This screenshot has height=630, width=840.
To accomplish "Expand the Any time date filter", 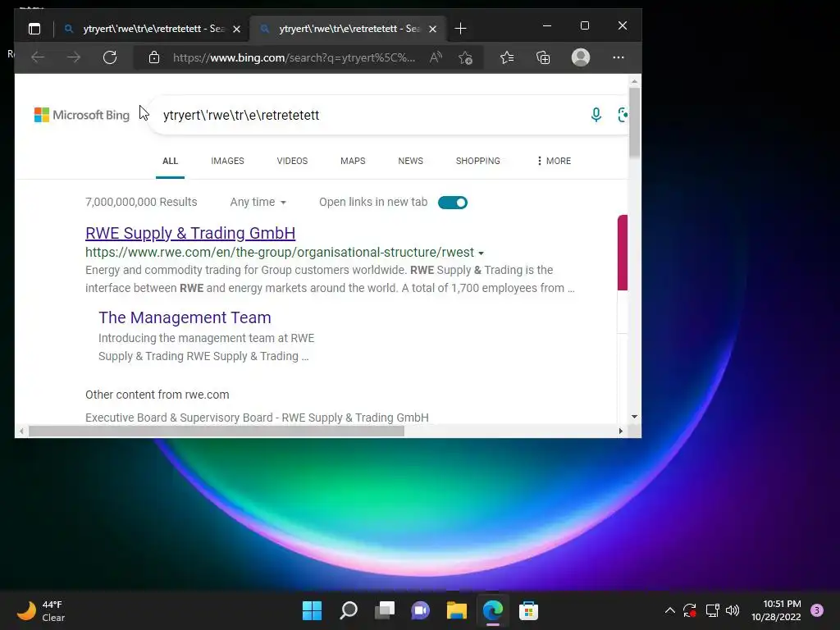I will pyautogui.click(x=258, y=202).
